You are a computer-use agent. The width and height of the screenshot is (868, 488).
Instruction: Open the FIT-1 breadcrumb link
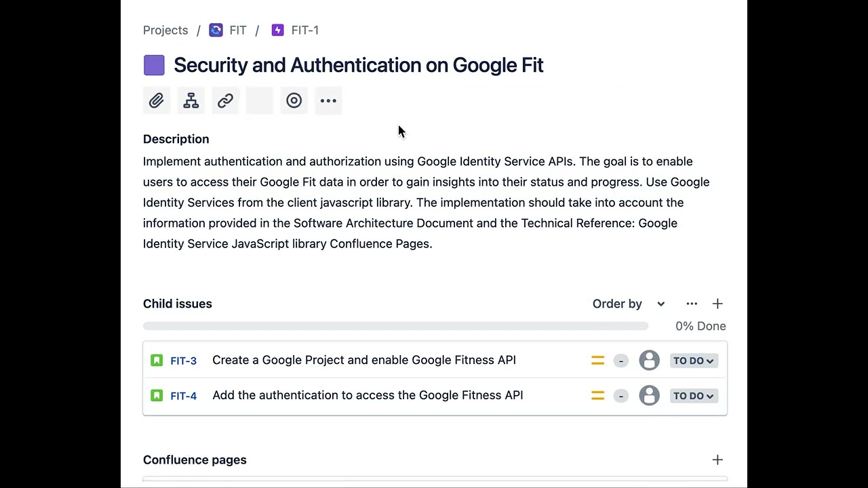click(304, 30)
